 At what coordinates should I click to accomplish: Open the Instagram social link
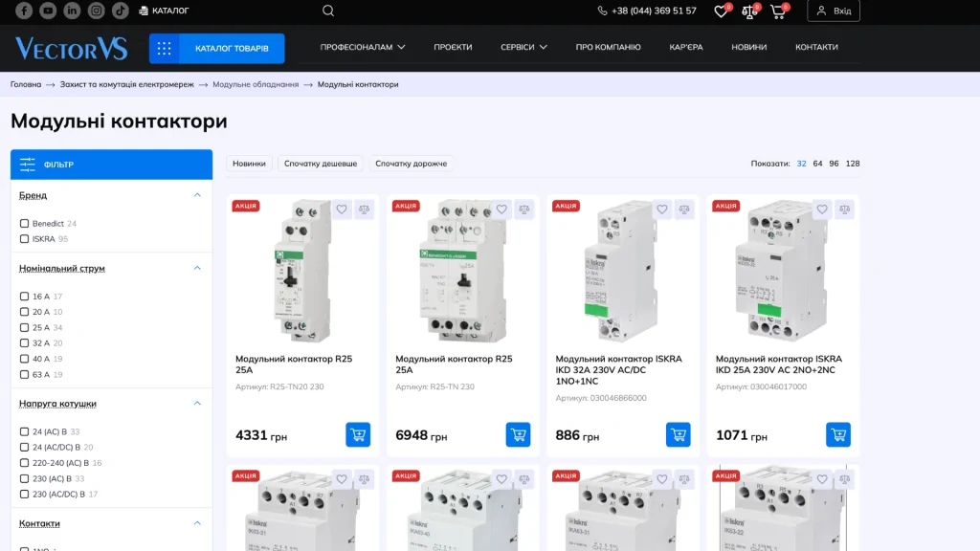(97, 11)
